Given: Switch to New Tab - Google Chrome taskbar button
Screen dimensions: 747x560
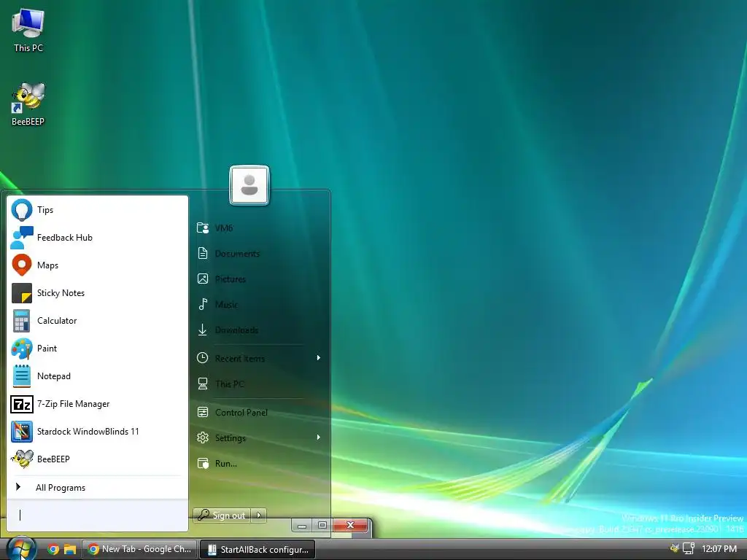Looking at the screenshot, I should [139, 549].
